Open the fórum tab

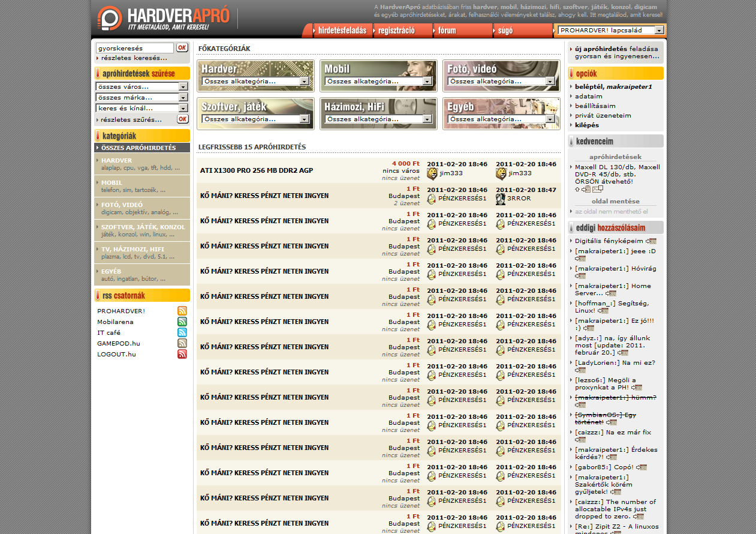[463, 31]
